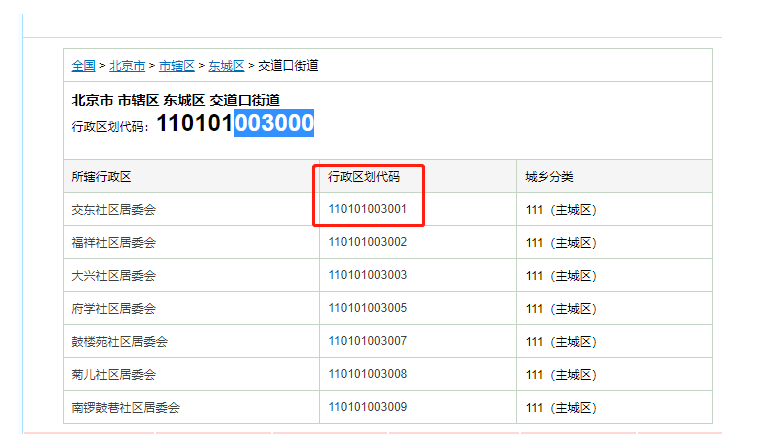Open the 全国 breadcrumb link
The image size is (762, 434).
click(83, 66)
